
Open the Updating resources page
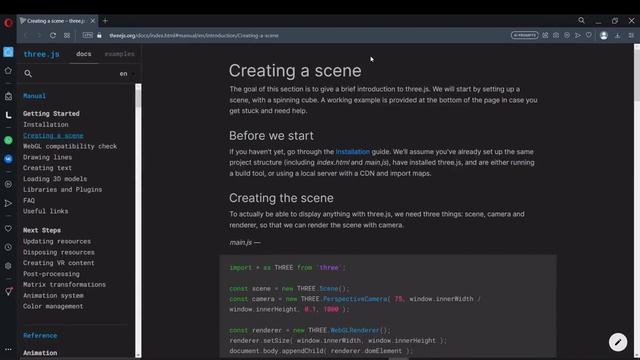tap(57, 241)
